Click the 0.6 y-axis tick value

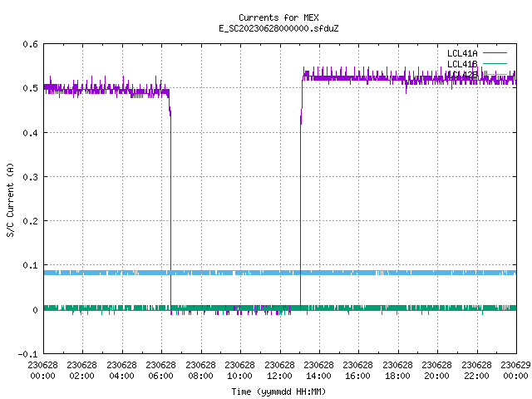pos(30,44)
